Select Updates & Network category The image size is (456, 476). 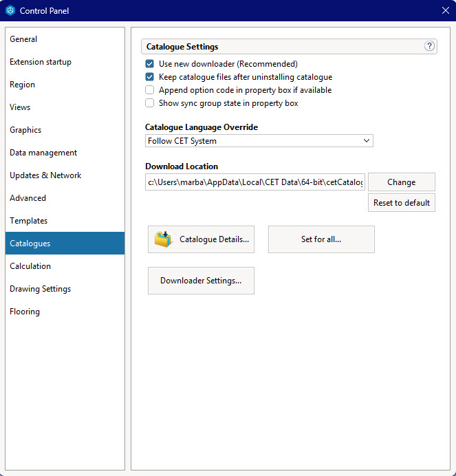coord(65,175)
